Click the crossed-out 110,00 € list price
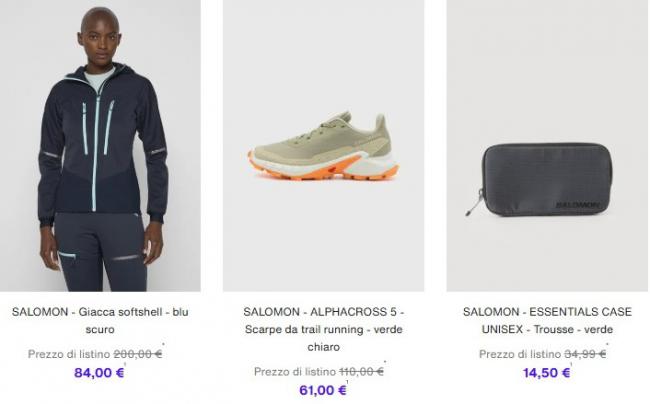 pos(361,372)
